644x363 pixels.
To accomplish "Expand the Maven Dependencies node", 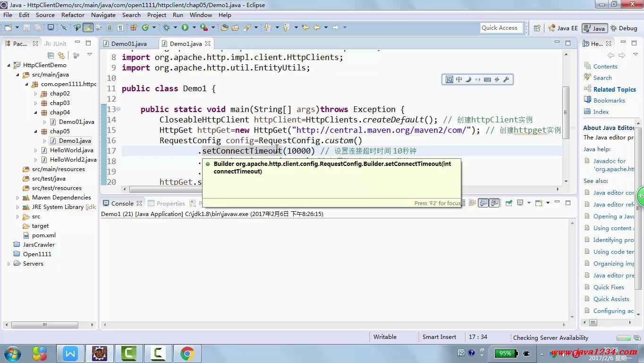I will [x=17, y=198].
